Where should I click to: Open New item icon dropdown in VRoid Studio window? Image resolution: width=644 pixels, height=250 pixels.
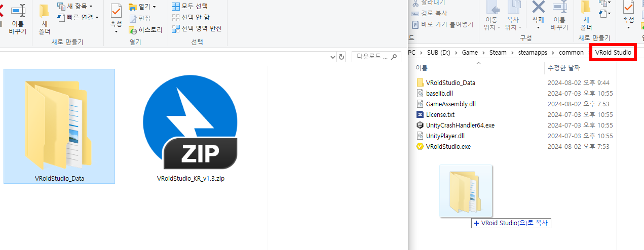click(604, 3)
